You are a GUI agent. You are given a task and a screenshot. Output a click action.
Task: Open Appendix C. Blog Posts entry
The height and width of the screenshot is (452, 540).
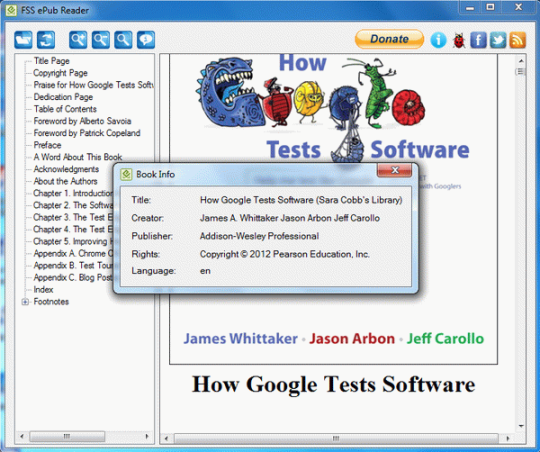pos(73,278)
